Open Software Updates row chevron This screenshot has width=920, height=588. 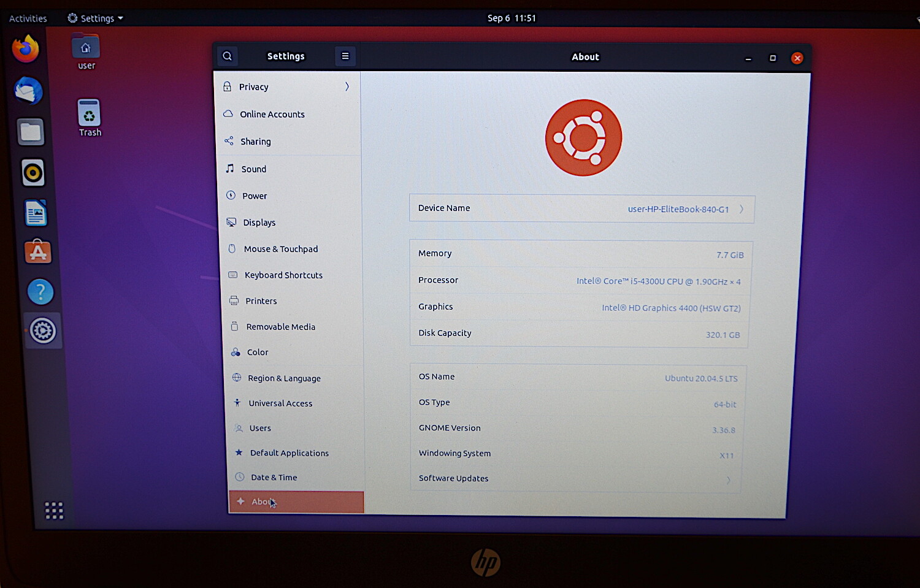(x=729, y=480)
